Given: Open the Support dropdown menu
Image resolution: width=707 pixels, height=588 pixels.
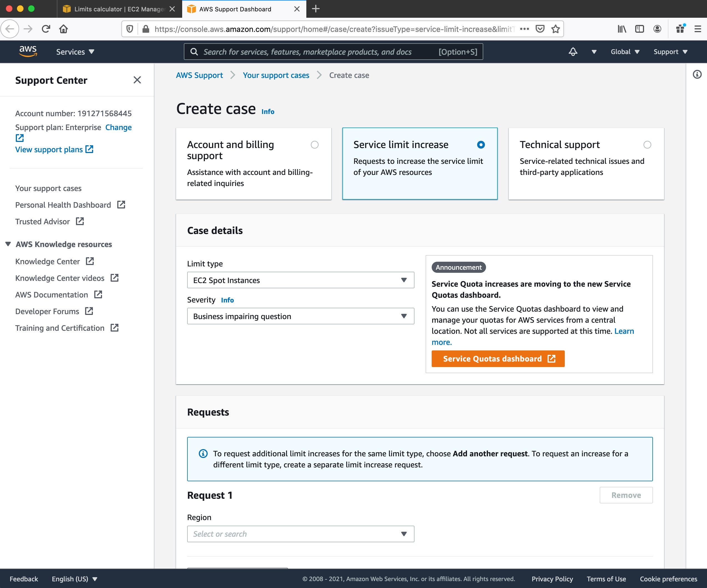Looking at the screenshot, I should click(670, 52).
